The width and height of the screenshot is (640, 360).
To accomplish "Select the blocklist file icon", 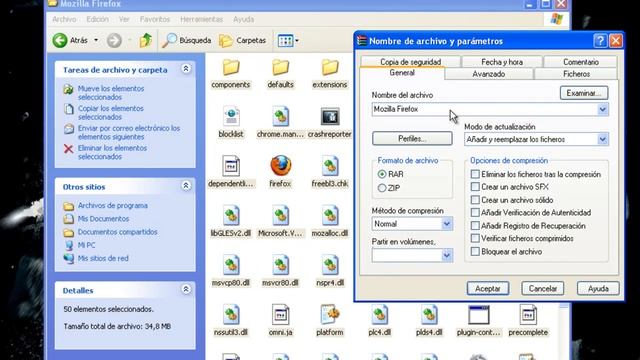I will coord(231,117).
